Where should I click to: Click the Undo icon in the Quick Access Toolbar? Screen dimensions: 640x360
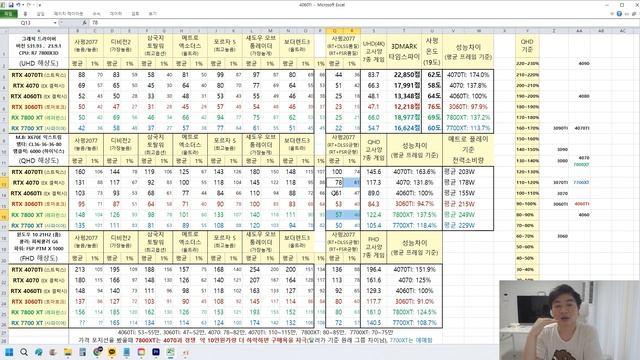coord(18,5)
